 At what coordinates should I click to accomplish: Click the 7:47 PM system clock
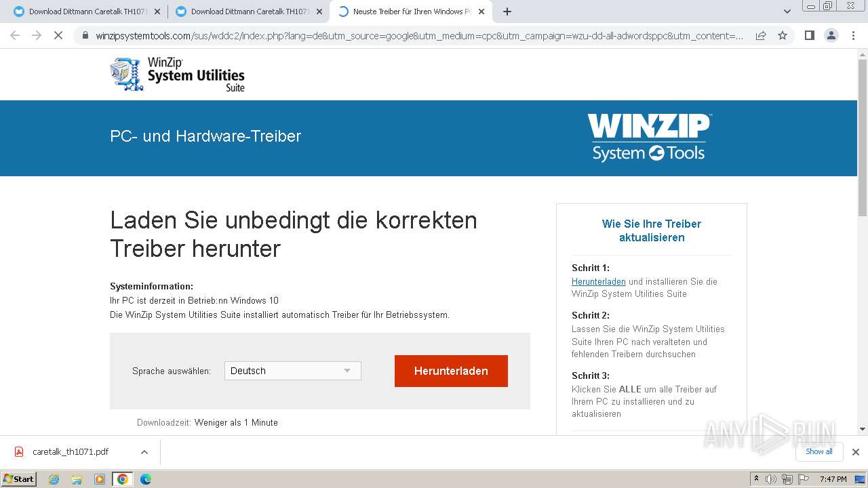click(833, 479)
